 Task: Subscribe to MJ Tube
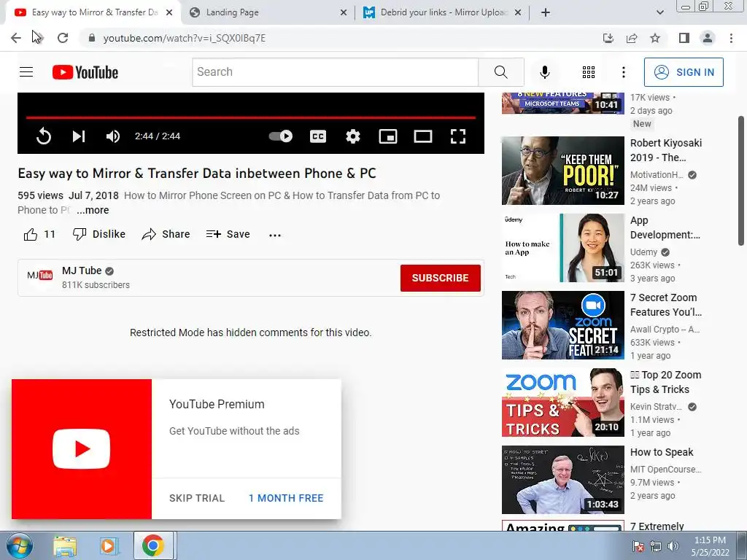[x=440, y=278]
